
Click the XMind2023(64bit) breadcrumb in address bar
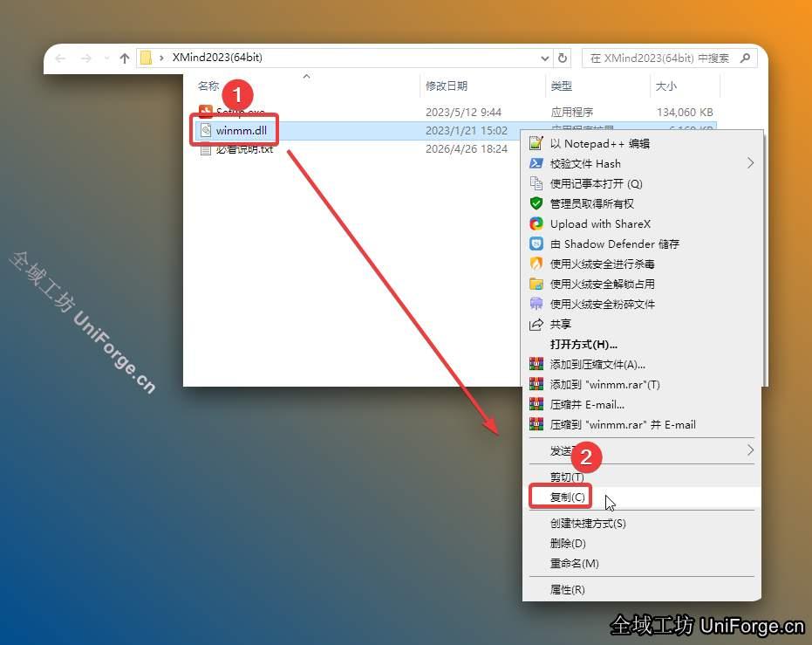pyautogui.click(x=217, y=58)
